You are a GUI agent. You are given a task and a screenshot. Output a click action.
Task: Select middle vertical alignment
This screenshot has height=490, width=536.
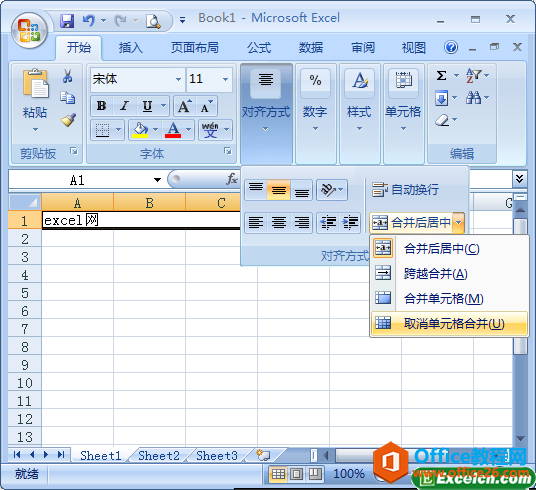pyautogui.click(x=279, y=190)
